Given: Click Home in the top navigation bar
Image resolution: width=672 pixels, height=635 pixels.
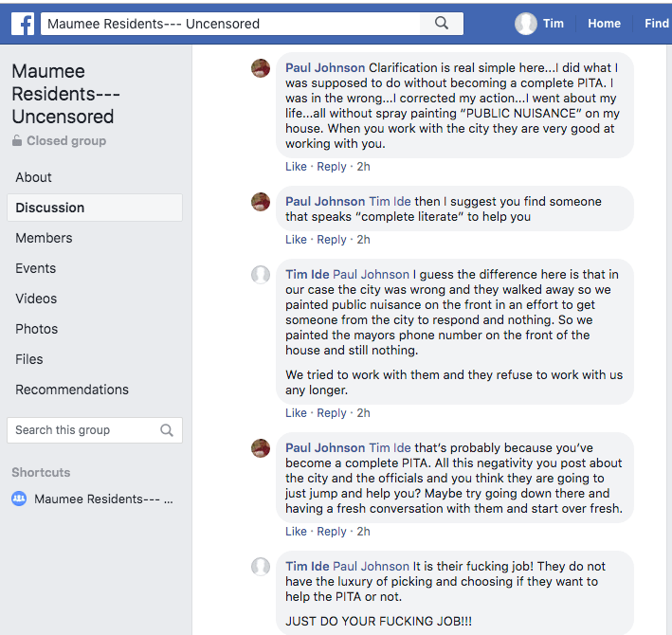Looking at the screenshot, I should pyautogui.click(x=604, y=24).
